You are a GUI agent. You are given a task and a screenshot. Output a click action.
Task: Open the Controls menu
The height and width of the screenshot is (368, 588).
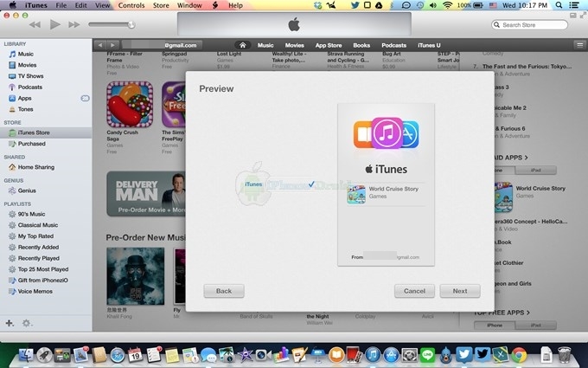tap(131, 5)
